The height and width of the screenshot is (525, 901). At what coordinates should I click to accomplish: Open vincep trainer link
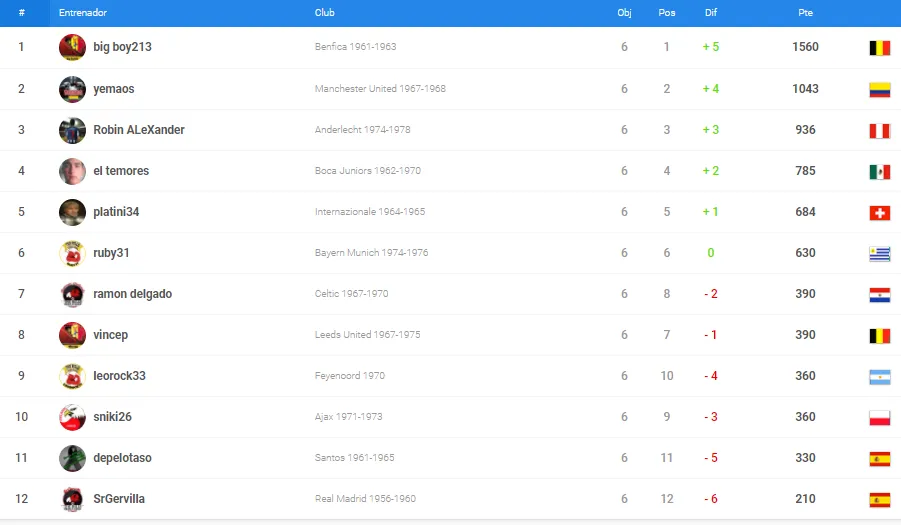coord(110,335)
